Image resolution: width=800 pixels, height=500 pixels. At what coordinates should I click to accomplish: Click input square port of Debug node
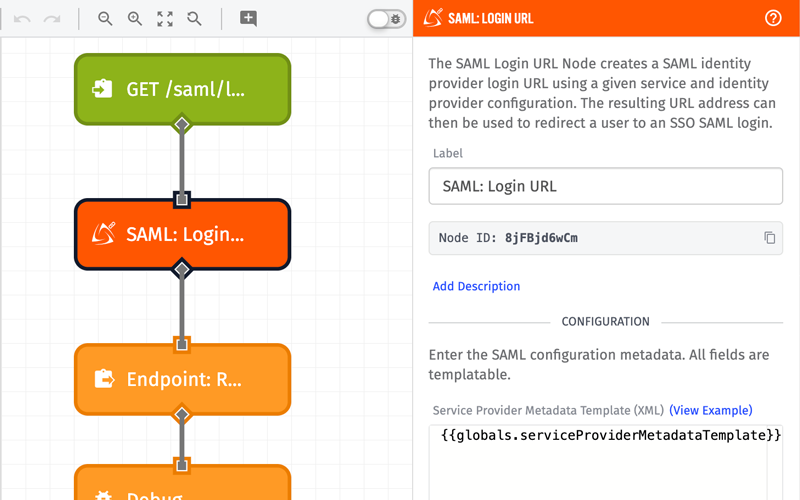pyautogui.click(x=182, y=465)
